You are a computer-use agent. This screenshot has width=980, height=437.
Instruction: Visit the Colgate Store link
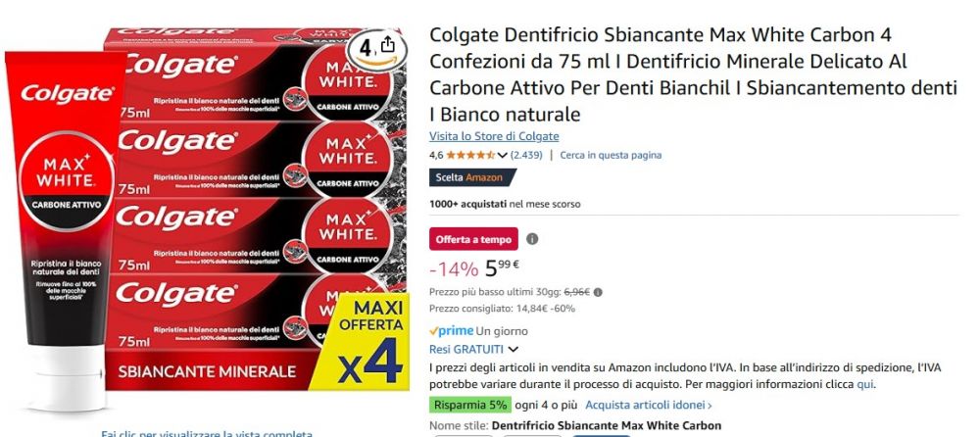click(494, 136)
